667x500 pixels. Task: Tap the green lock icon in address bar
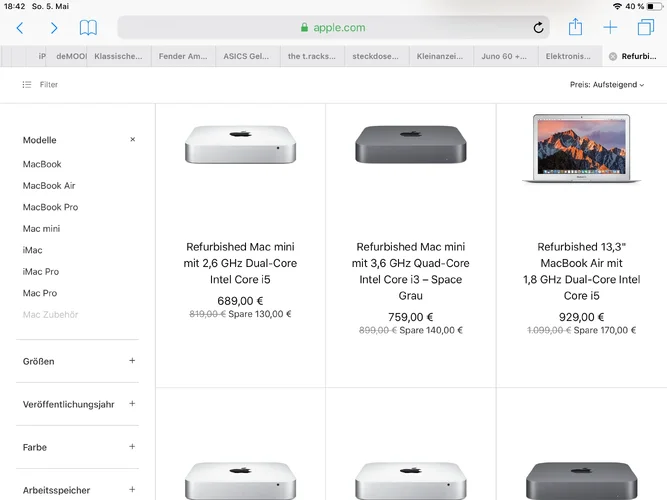point(304,28)
